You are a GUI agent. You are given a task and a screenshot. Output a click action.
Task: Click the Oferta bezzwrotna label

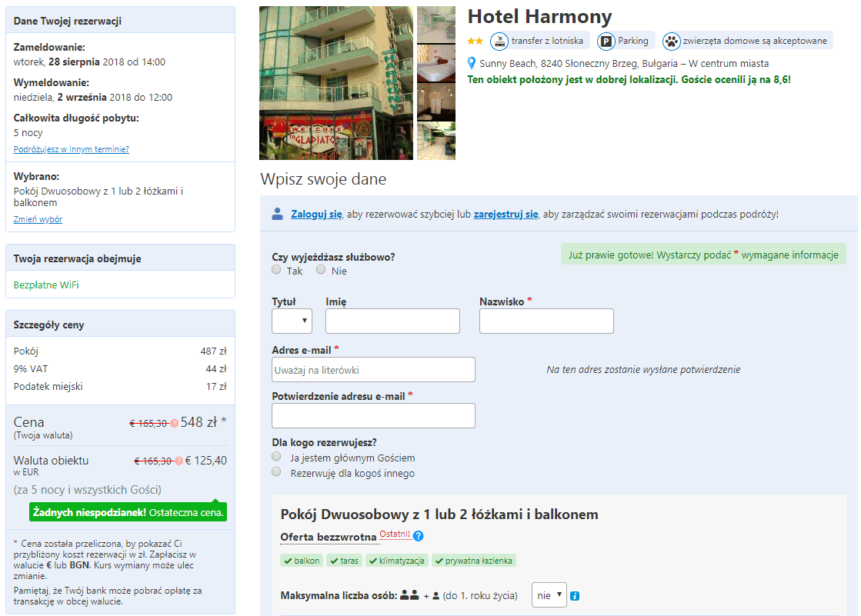(x=329, y=537)
